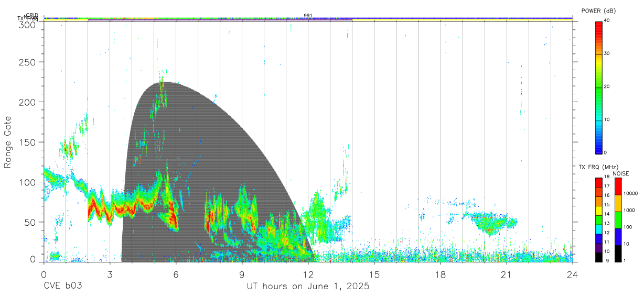The height and width of the screenshot is (297, 644).
Task: Click the '18' UT hour tick label
Action: [441, 274]
